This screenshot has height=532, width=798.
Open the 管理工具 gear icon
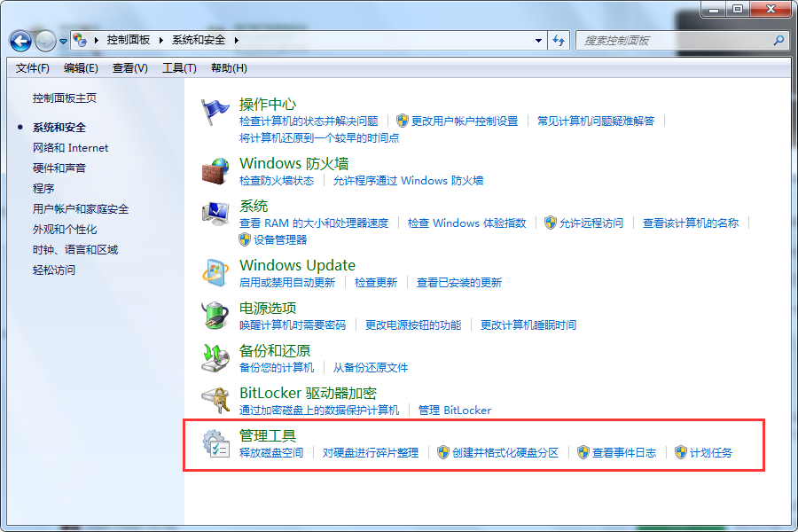coord(215,443)
